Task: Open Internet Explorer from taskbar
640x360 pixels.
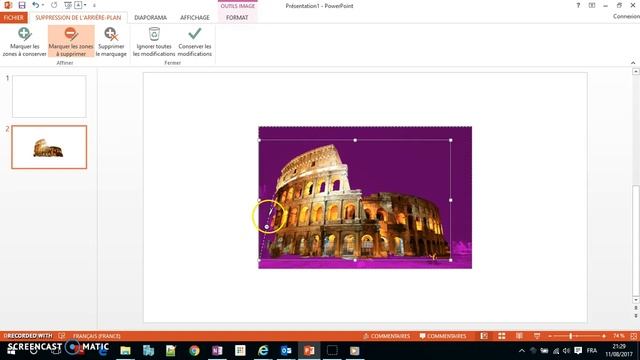Action: (263, 351)
